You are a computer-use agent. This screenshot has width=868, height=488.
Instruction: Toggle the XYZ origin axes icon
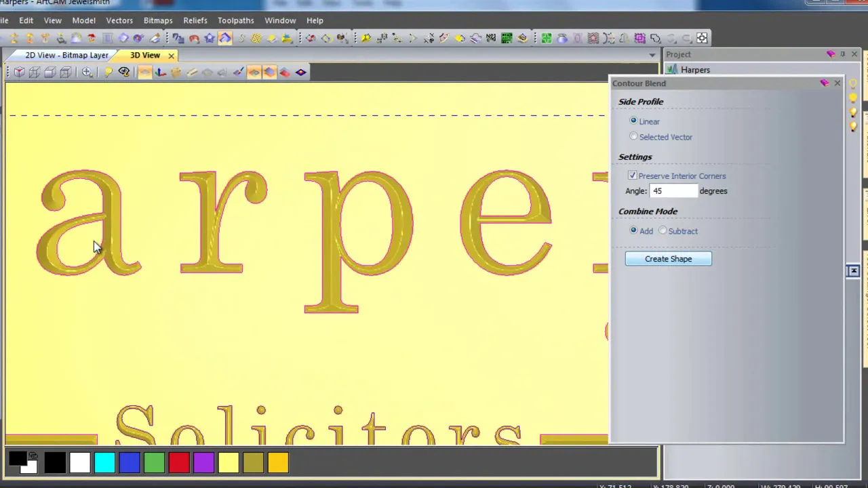click(160, 72)
